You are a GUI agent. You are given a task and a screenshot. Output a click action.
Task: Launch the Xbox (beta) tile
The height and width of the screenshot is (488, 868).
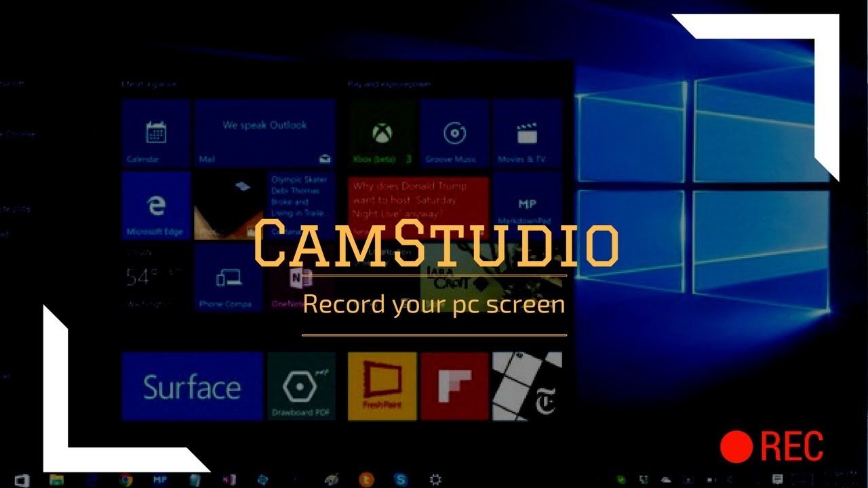point(382,133)
